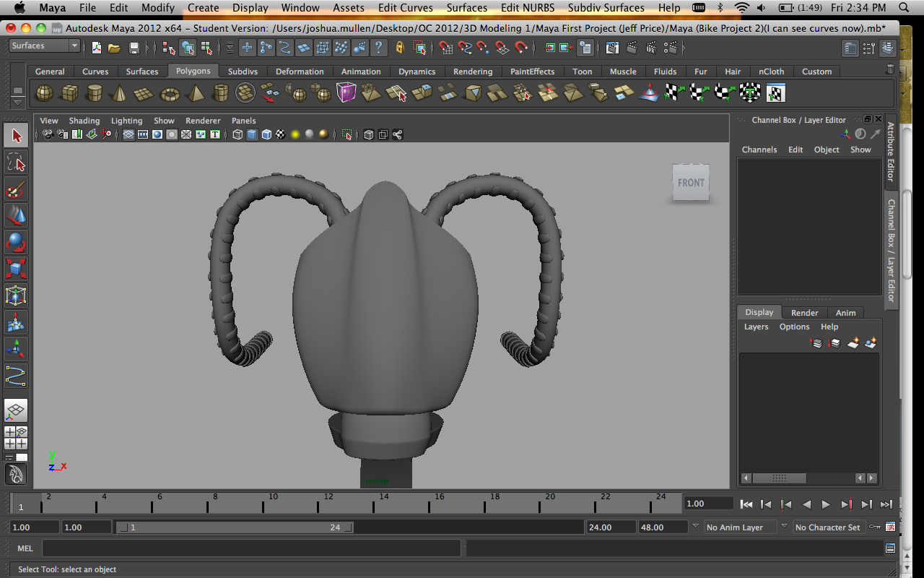Screen dimensions: 924x578
Task: Create a polygon cube from the Polygons shelf
Action: click(x=70, y=92)
